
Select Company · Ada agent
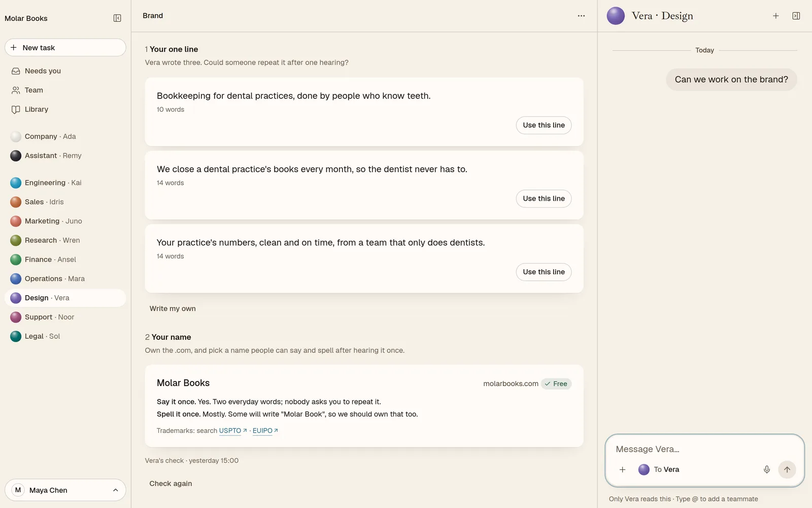65,137
